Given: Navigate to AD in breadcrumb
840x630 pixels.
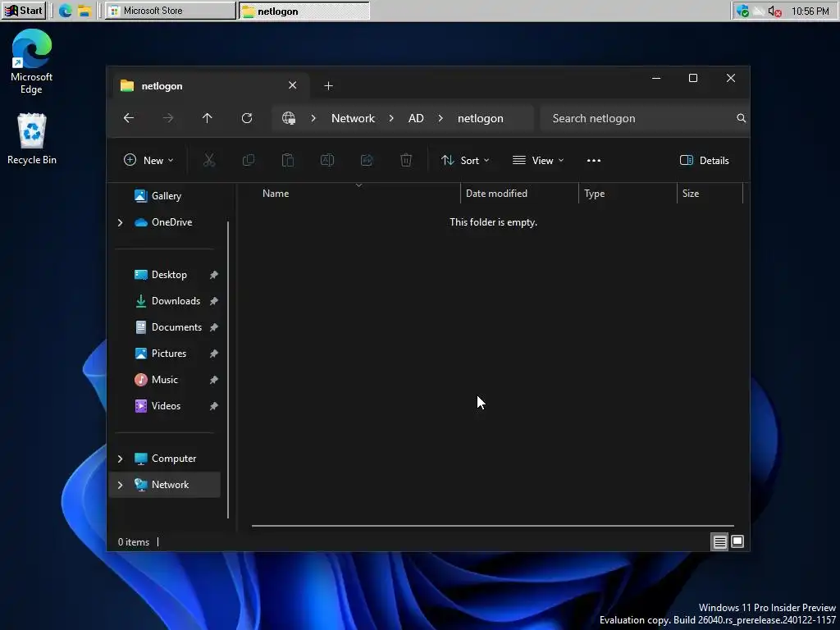Looking at the screenshot, I should click(416, 118).
